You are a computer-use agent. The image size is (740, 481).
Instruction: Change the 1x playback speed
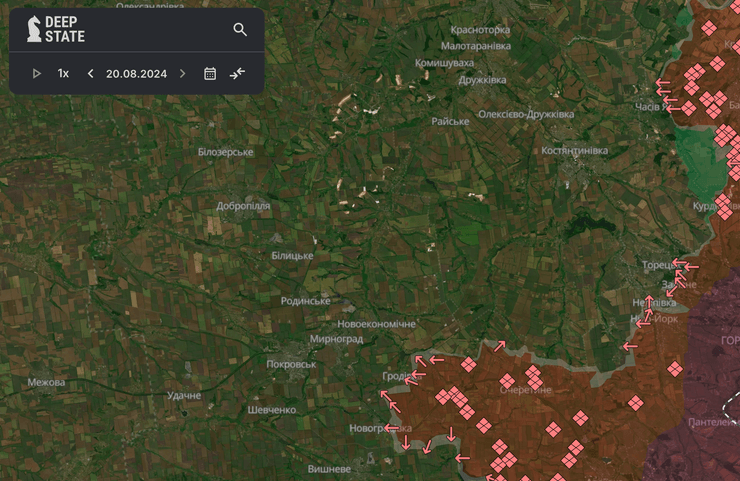click(x=63, y=74)
